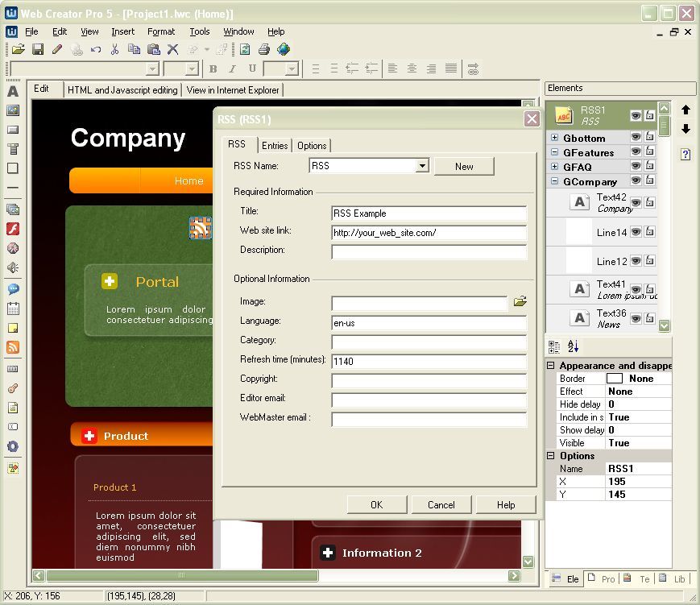Collapse the GCompany group
700x605 pixels.
click(554, 180)
